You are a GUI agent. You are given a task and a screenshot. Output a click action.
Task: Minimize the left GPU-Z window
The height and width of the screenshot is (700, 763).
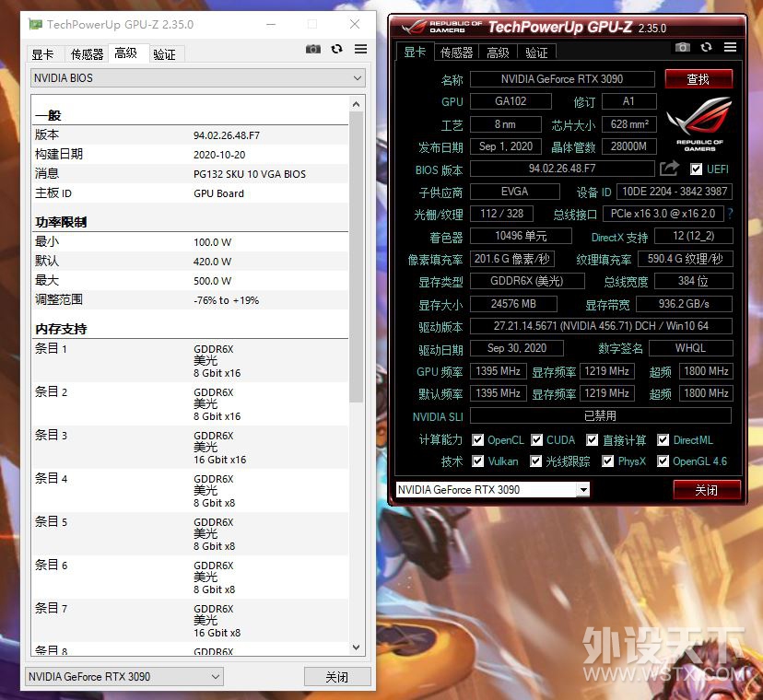(271, 24)
